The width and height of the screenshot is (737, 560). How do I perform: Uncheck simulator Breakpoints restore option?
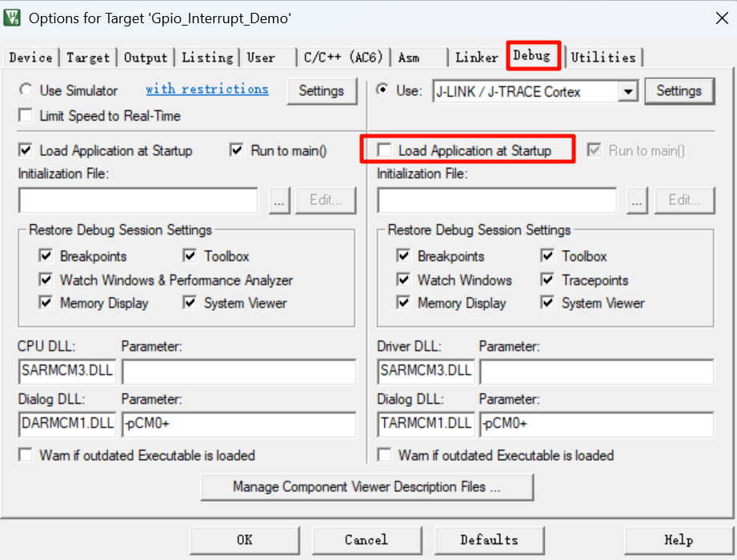coord(46,256)
